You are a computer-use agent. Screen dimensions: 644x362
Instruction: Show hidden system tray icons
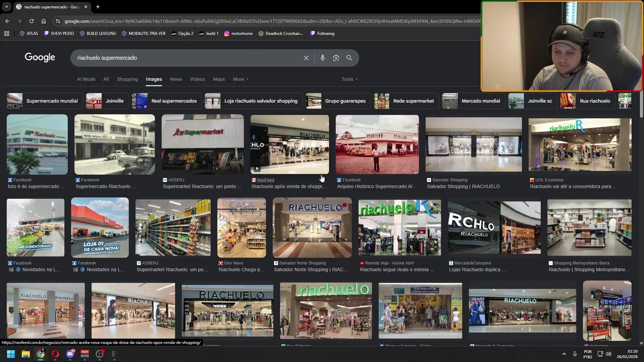click(564, 354)
